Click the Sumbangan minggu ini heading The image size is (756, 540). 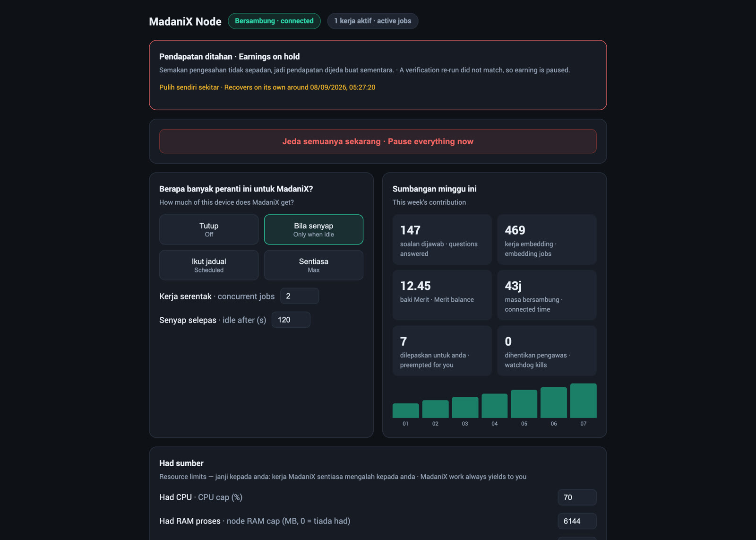point(434,189)
